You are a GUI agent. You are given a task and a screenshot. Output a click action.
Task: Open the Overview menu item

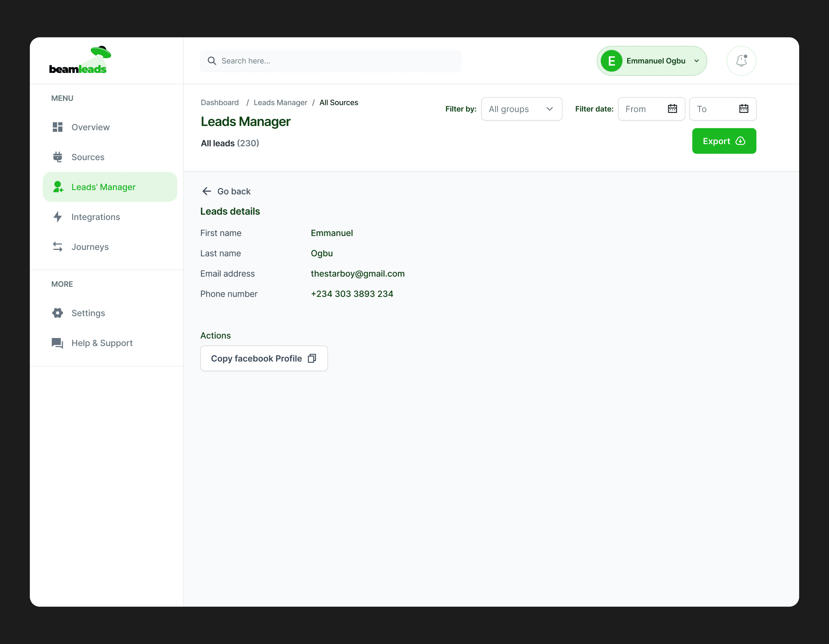tap(110, 127)
